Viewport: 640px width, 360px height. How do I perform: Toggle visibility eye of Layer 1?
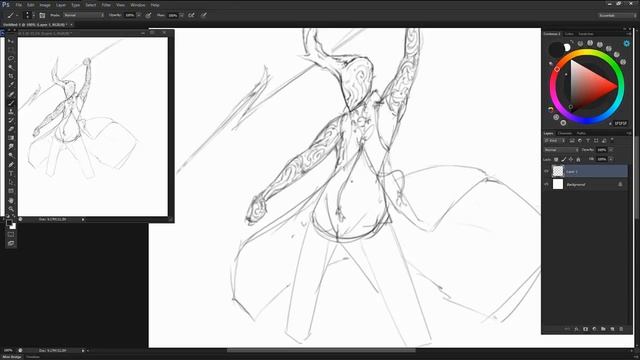tap(547, 171)
